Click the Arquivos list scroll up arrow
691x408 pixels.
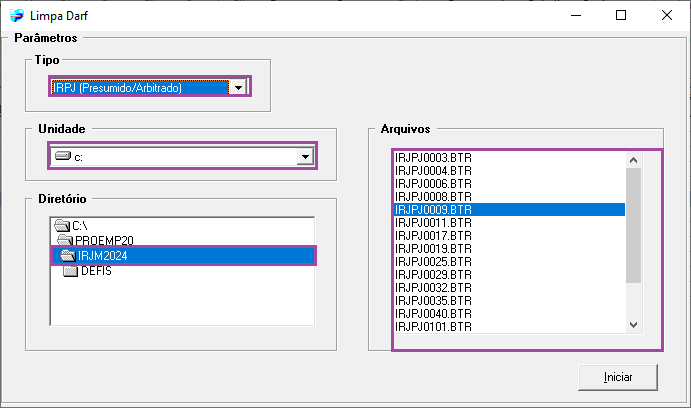[x=633, y=160]
